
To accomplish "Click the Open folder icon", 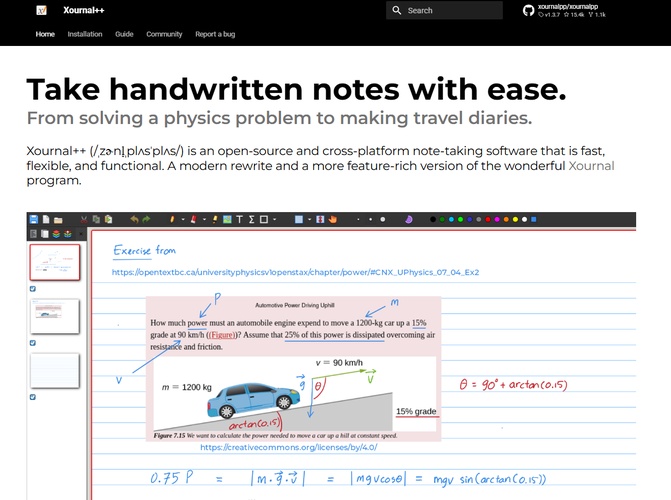I will point(58,220).
